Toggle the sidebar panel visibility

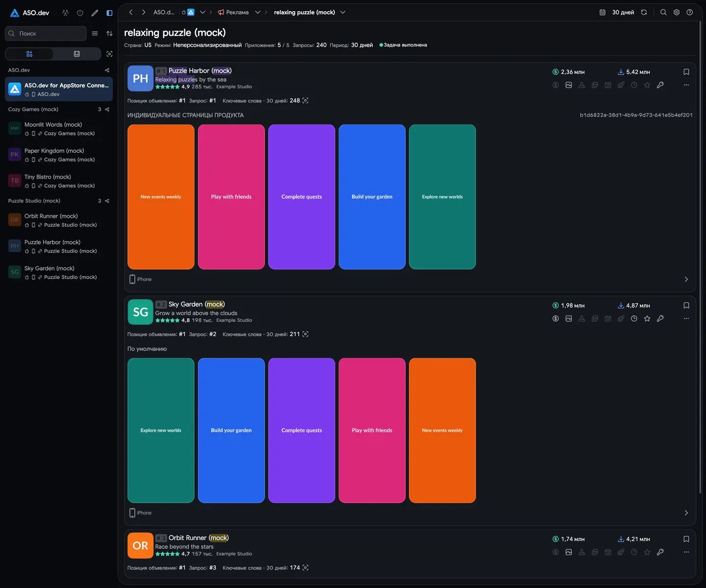pyautogui.click(x=109, y=13)
